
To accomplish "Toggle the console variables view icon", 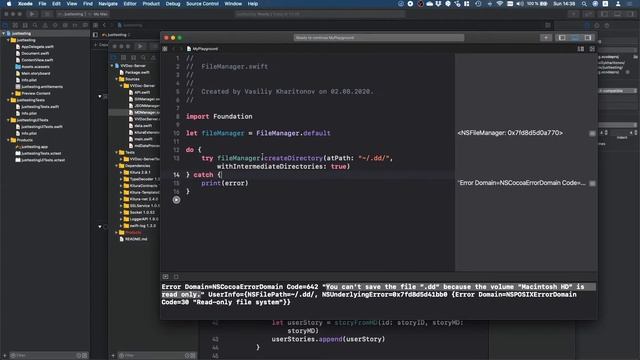I will [165, 277].
